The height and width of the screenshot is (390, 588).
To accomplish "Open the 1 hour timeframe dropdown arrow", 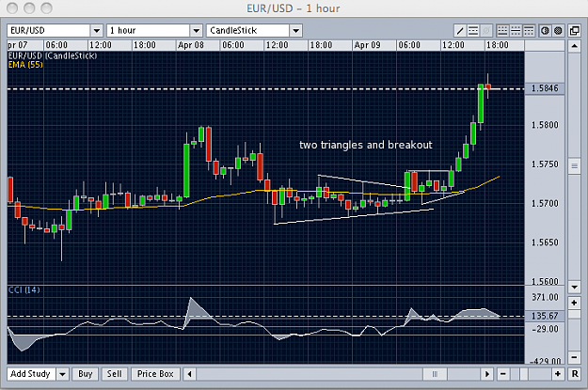I will pos(196,30).
